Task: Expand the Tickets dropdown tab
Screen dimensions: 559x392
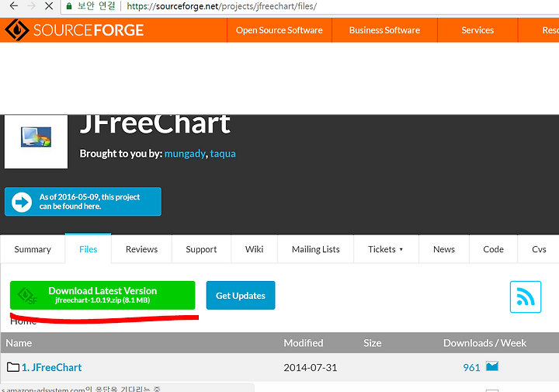Action: [x=386, y=249]
